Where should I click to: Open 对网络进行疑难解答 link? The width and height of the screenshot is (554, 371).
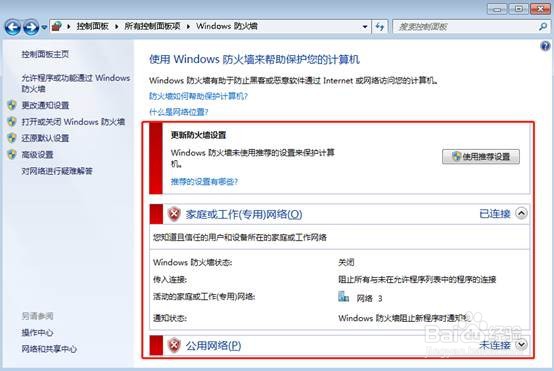tap(57, 171)
